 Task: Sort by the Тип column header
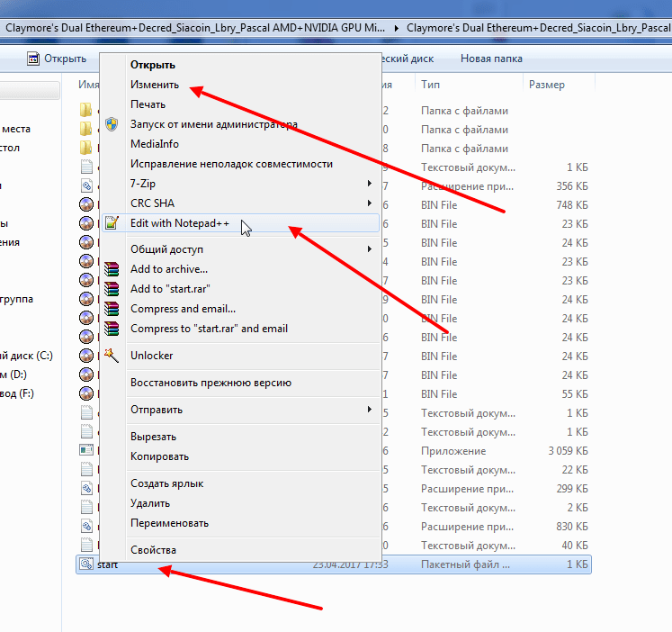[x=430, y=85]
